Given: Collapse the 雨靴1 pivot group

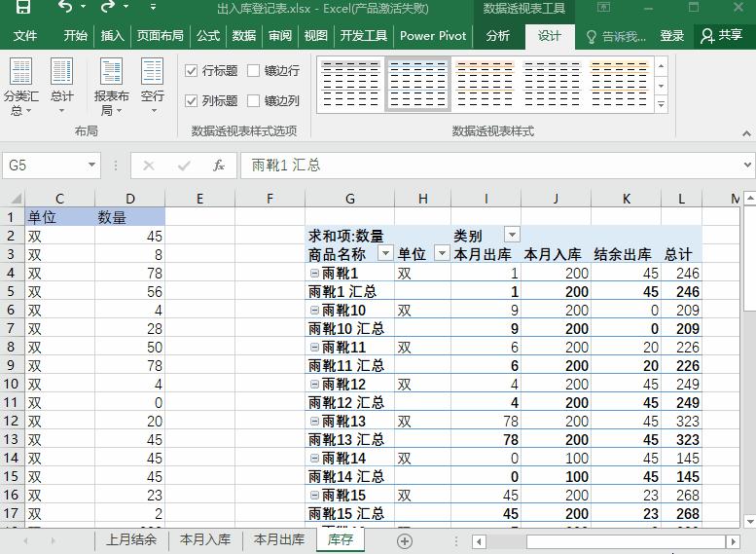Looking at the screenshot, I should 314,274.
